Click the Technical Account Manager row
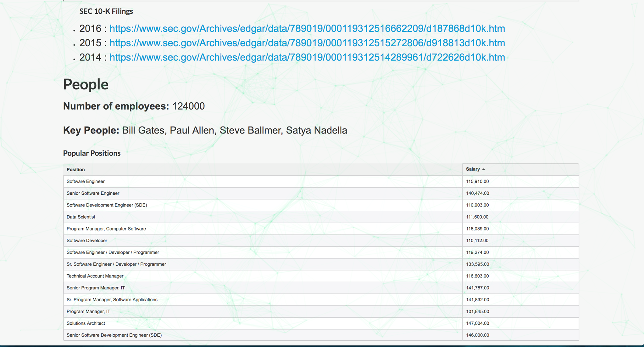Screen dimensions: 644x347 (95, 276)
